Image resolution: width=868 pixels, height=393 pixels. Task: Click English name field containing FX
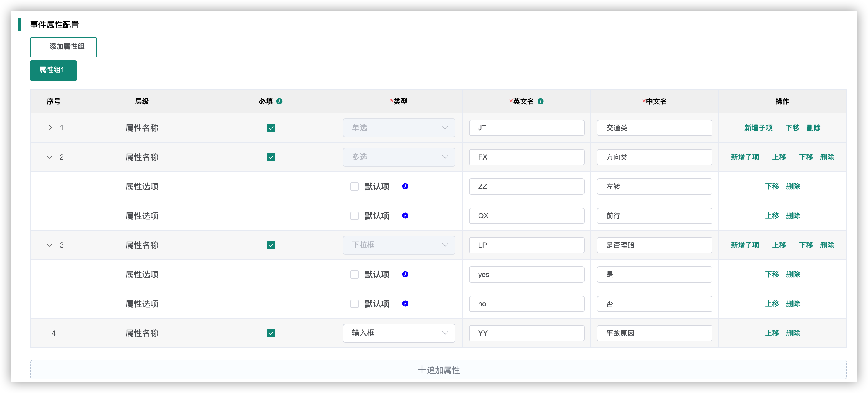coord(526,157)
